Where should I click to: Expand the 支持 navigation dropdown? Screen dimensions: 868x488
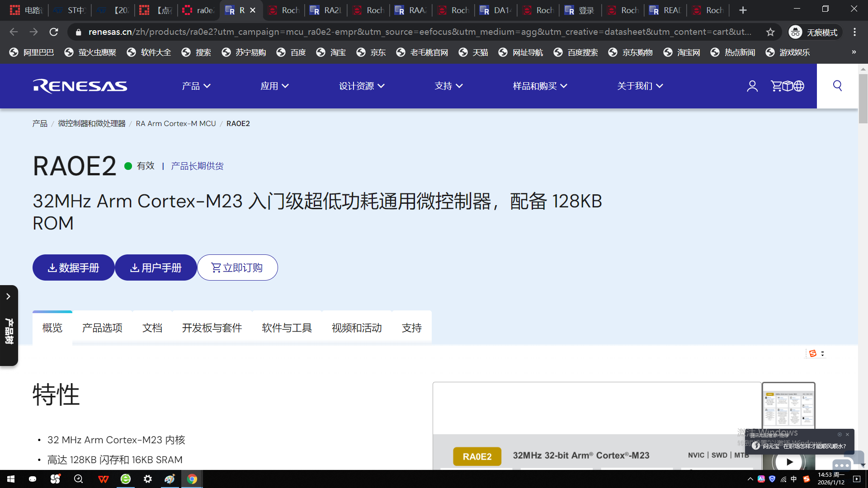click(x=448, y=86)
